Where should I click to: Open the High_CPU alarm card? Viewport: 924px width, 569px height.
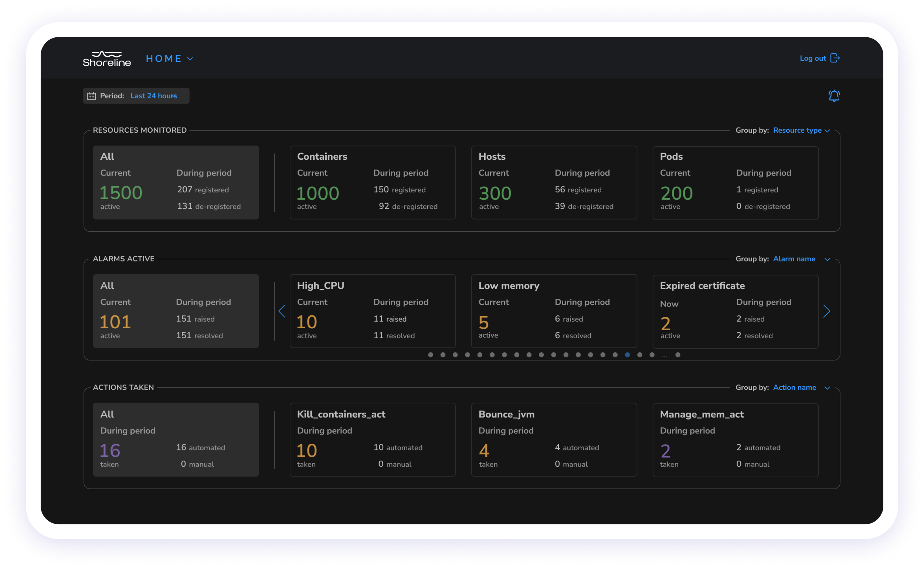pos(373,311)
